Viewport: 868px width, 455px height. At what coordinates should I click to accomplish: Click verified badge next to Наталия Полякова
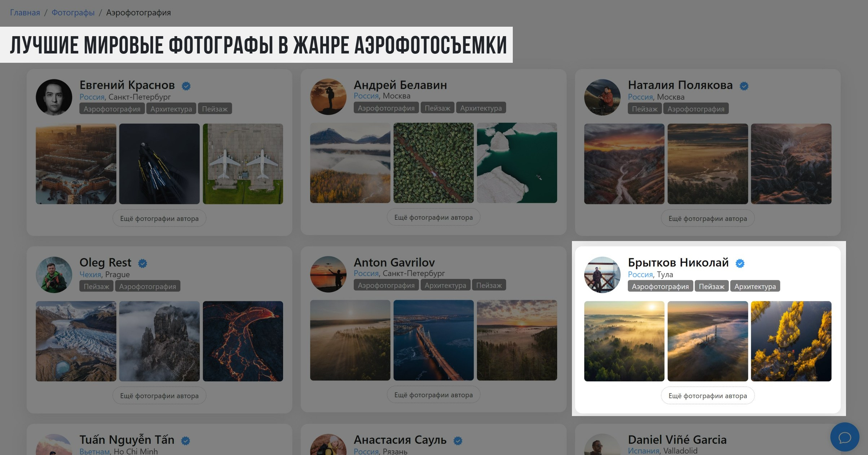pyautogui.click(x=744, y=86)
